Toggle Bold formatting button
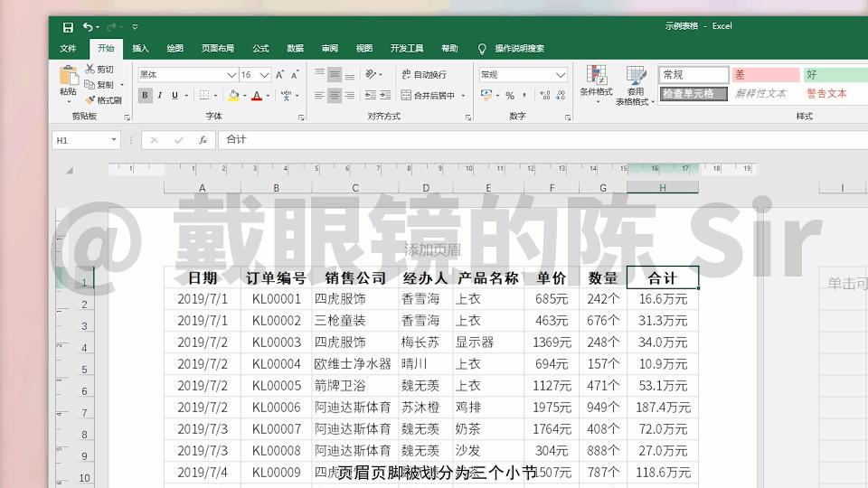 point(145,95)
